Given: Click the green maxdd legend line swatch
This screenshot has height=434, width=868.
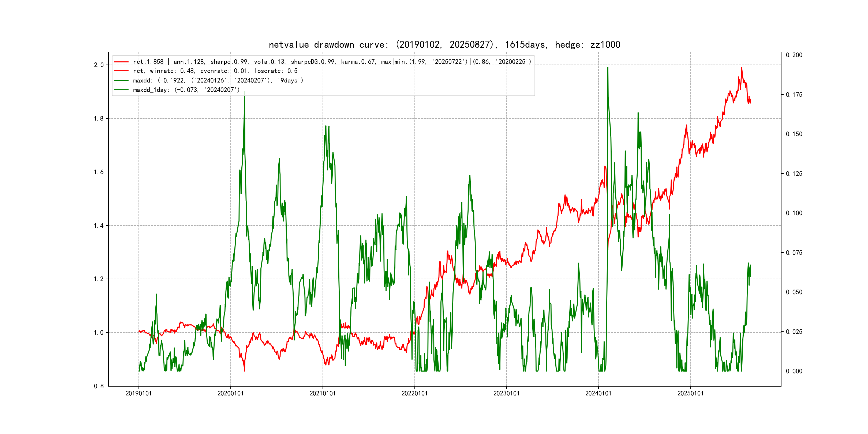Looking at the screenshot, I should (121, 81).
